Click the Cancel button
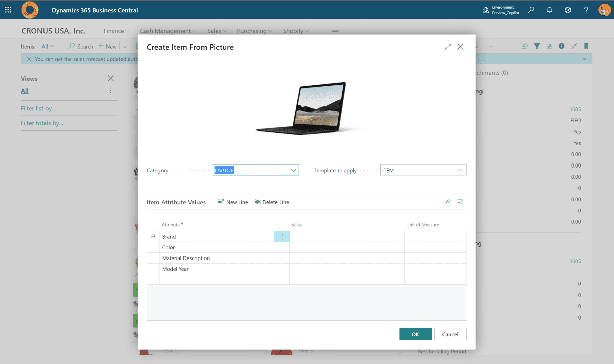The image size is (614, 364). [450, 334]
